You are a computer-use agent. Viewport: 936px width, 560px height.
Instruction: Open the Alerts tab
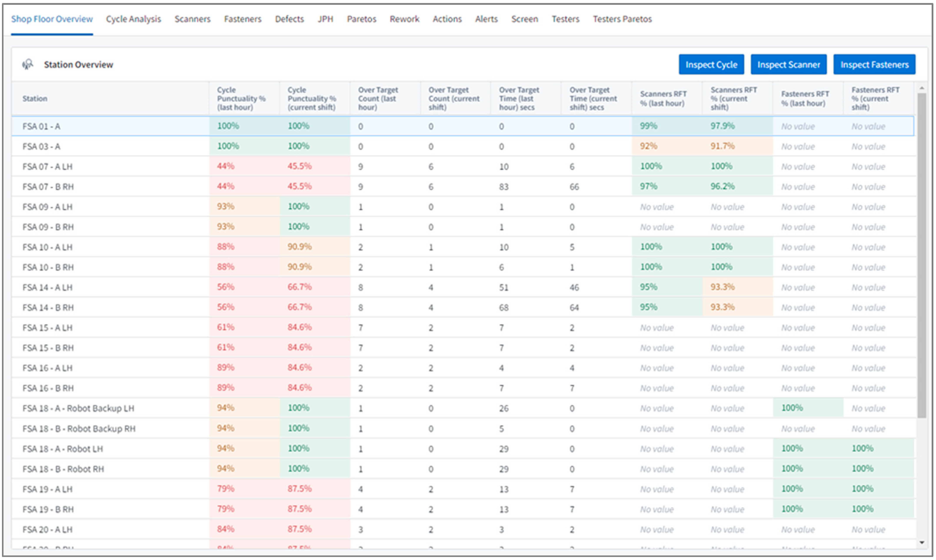pyautogui.click(x=486, y=19)
